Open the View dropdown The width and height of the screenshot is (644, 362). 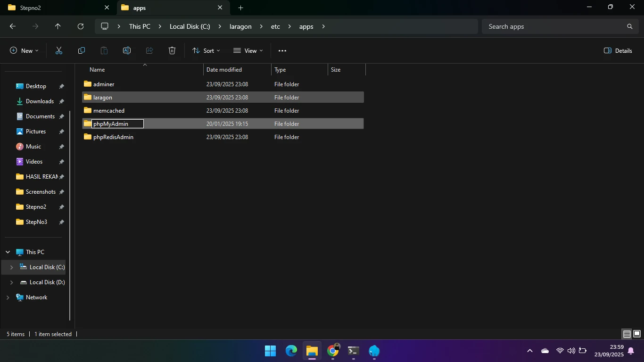[248, 50]
